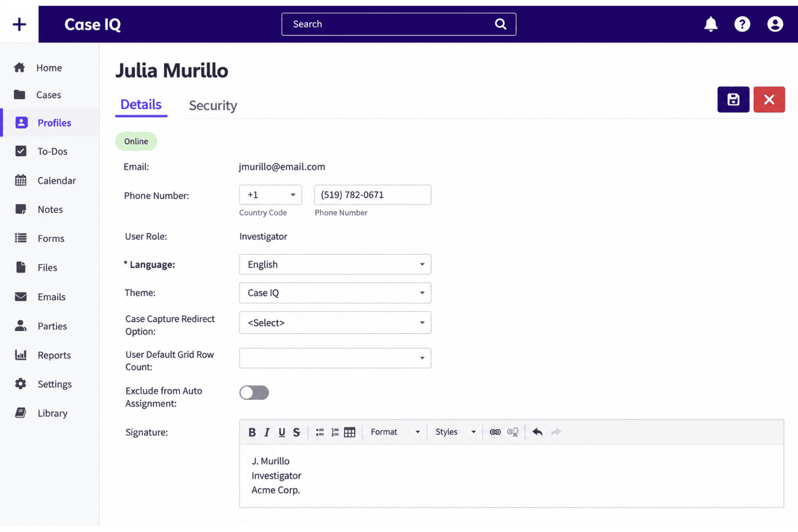
Task: Open the Country Code dropdown
Action: pos(271,195)
